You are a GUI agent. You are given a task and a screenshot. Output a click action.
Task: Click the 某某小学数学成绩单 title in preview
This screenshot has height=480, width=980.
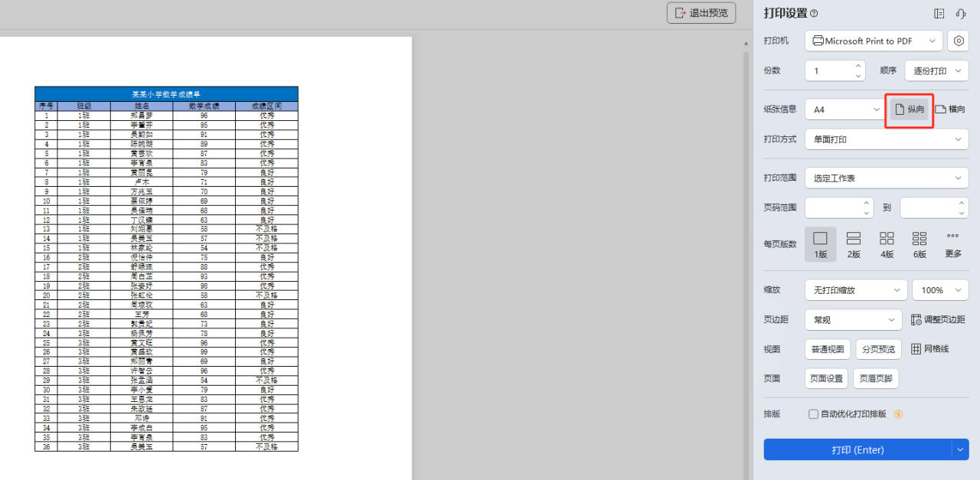[x=166, y=94]
